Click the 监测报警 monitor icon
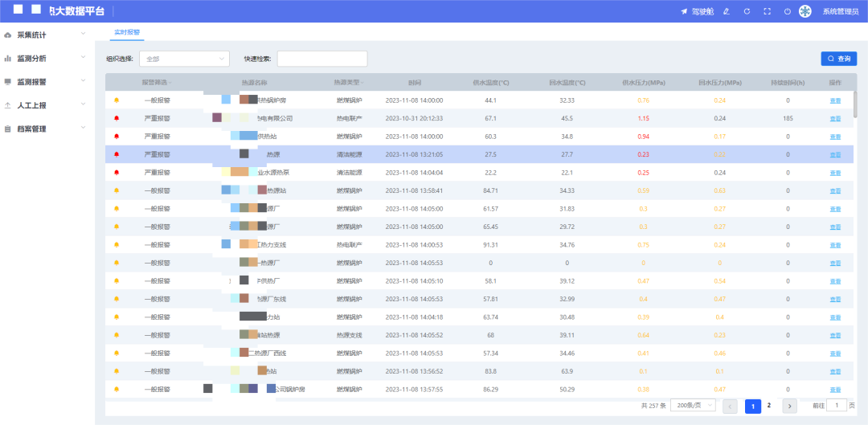This screenshot has width=868, height=425. pos(8,82)
